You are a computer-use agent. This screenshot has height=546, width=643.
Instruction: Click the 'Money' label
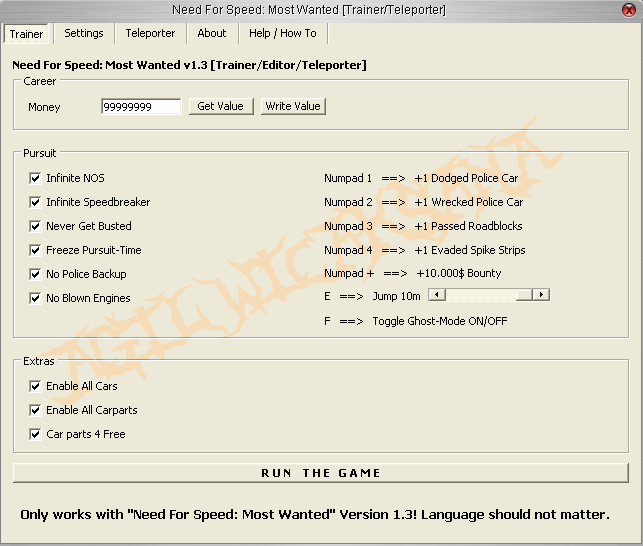click(x=44, y=107)
